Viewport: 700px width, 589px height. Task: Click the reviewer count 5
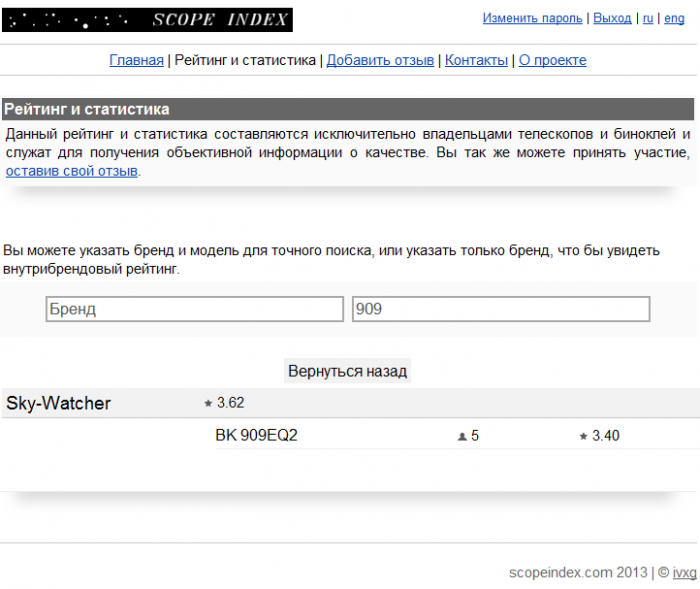(x=475, y=436)
